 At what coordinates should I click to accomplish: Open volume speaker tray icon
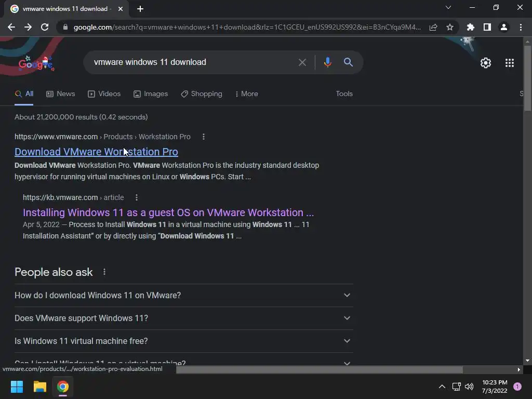click(469, 387)
